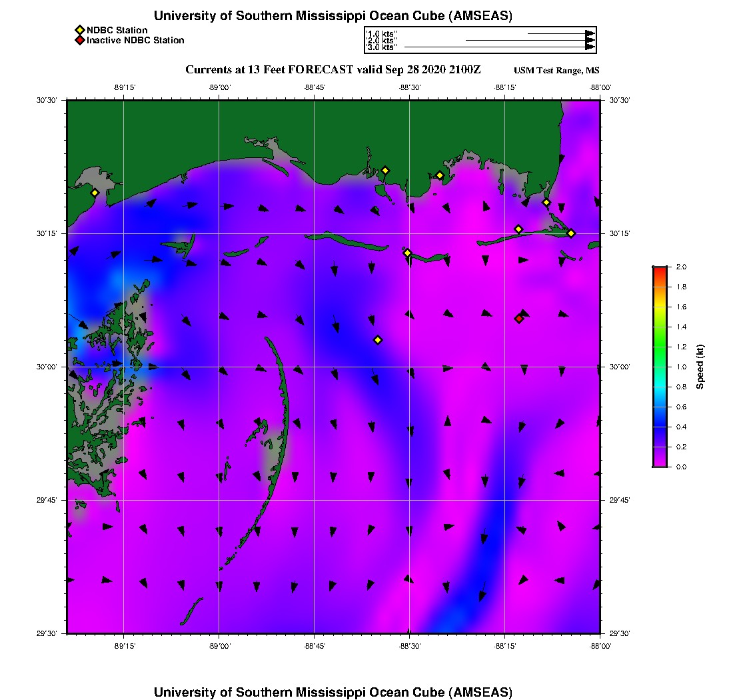Click the top 'University of Southern Mississippi Ocean Cube' heading
The width and height of the screenshot is (733, 700).
pyautogui.click(x=333, y=16)
